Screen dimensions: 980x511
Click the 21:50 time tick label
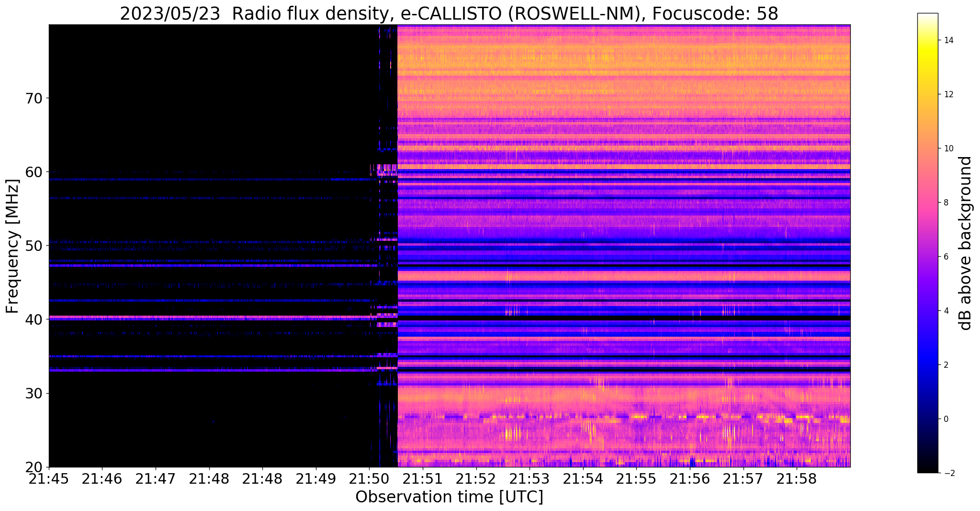coord(369,478)
